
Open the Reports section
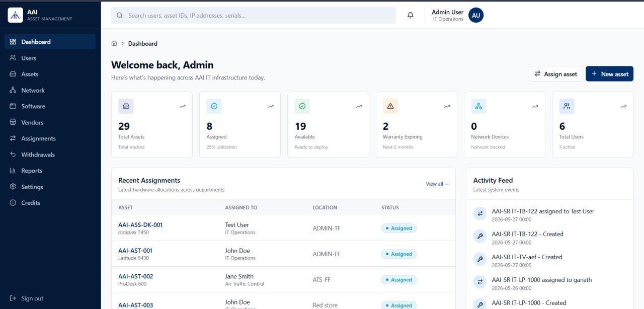coord(50,171)
